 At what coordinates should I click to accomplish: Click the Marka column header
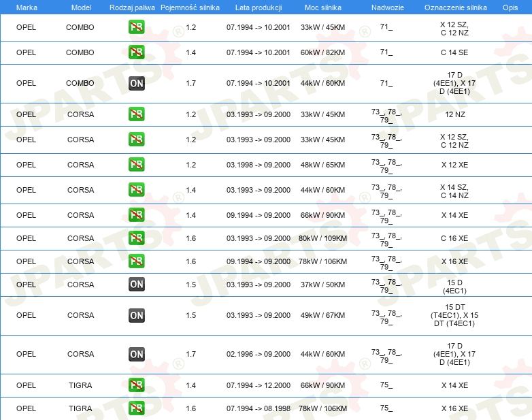pyautogui.click(x=27, y=7)
